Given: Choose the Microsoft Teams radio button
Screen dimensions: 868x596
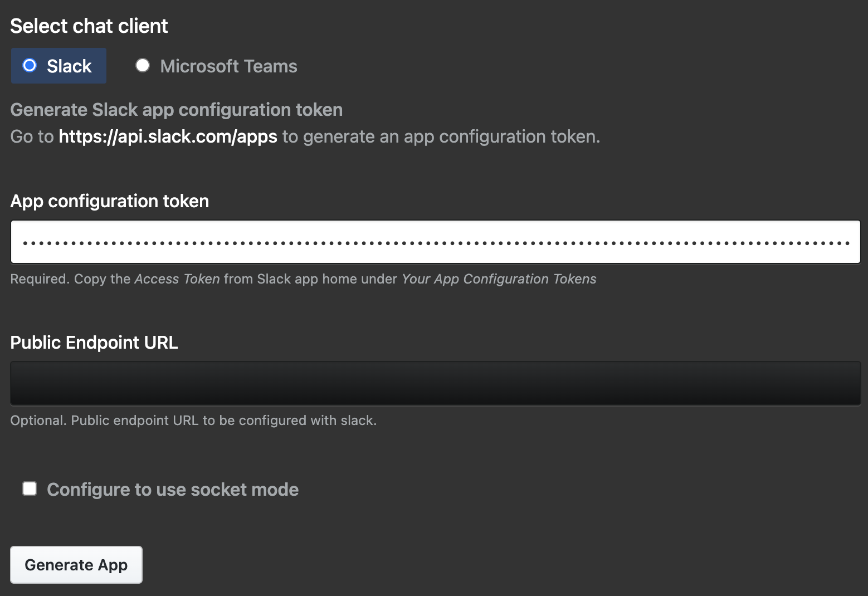Looking at the screenshot, I should tap(143, 66).
